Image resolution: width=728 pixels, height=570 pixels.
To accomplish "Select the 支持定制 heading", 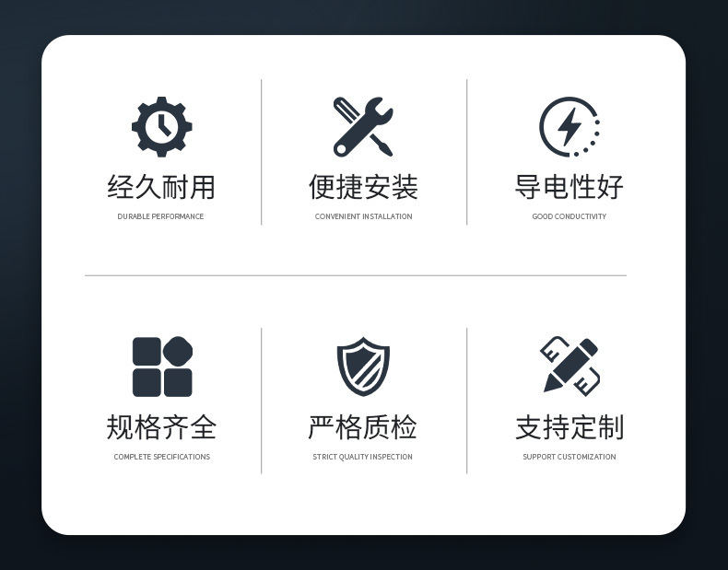I will pos(569,427).
